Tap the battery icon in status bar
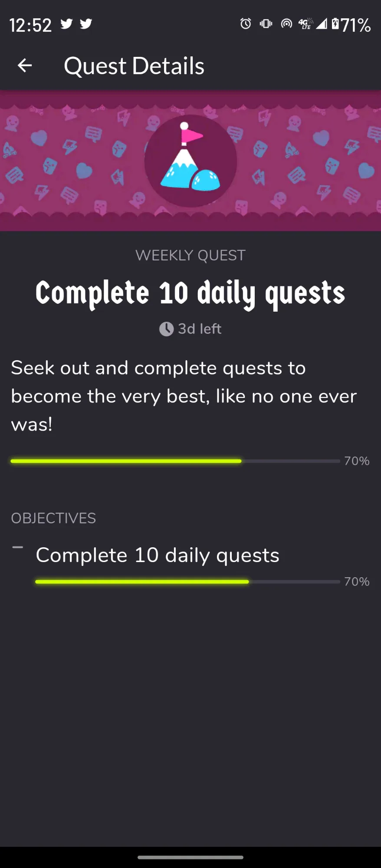 [x=335, y=24]
